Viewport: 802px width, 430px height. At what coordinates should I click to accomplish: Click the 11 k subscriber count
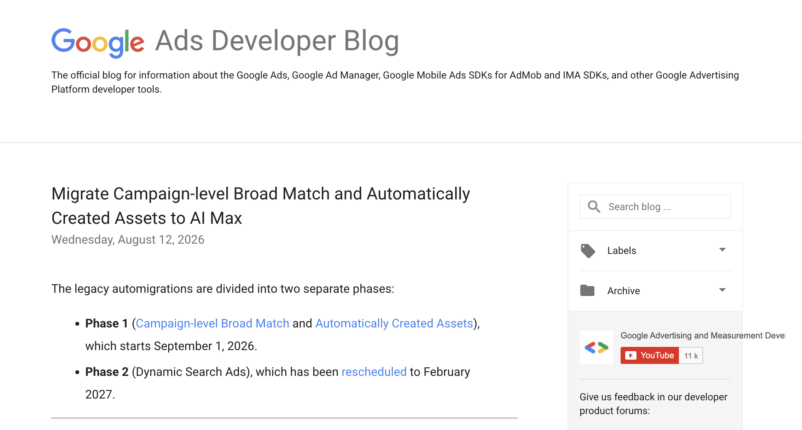pyautogui.click(x=691, y=356)
